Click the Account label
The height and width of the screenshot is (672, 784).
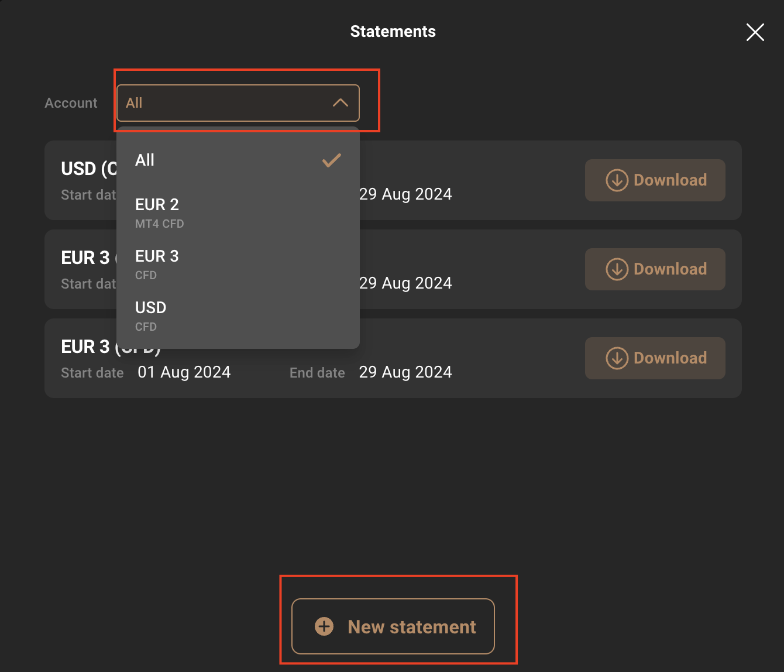click(71, 103)
